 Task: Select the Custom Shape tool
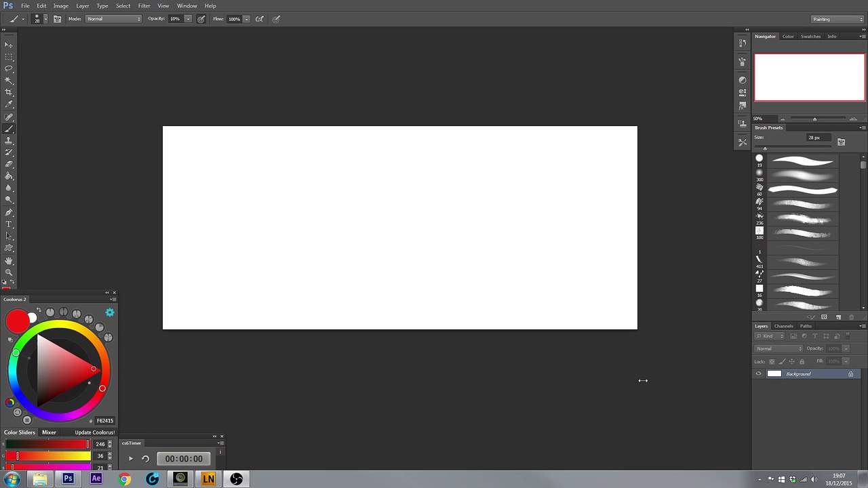tap(9, 248)
